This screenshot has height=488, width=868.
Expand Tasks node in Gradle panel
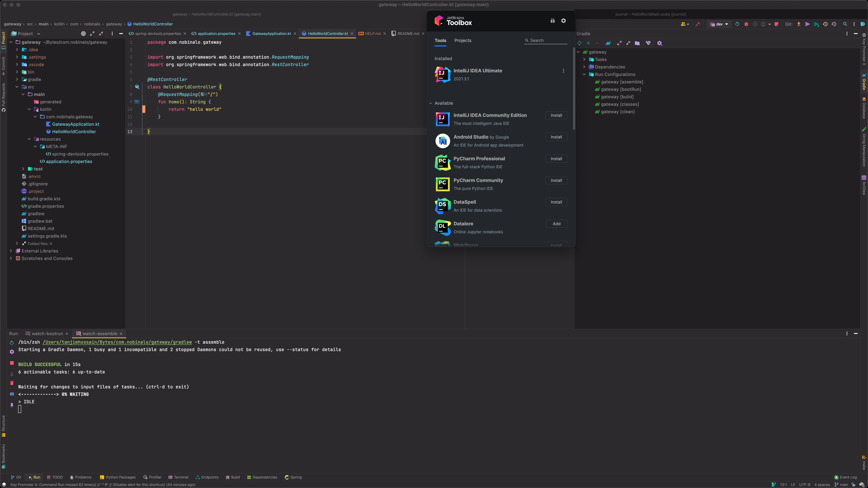click(584, 60)
